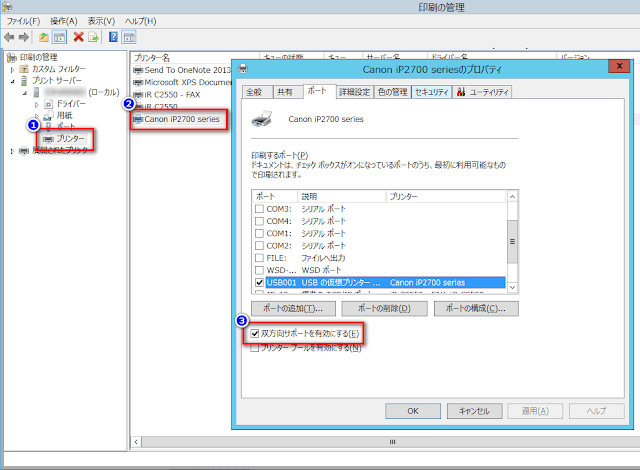Switch to the 共有 tab

click(x=288, y=92)
